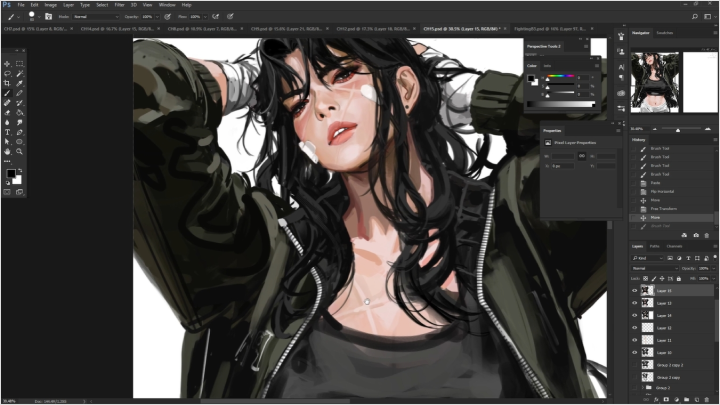Click the hue slider in Color panel
The width and height of the screenshot is (720, 405).
[x=560, y=76]
